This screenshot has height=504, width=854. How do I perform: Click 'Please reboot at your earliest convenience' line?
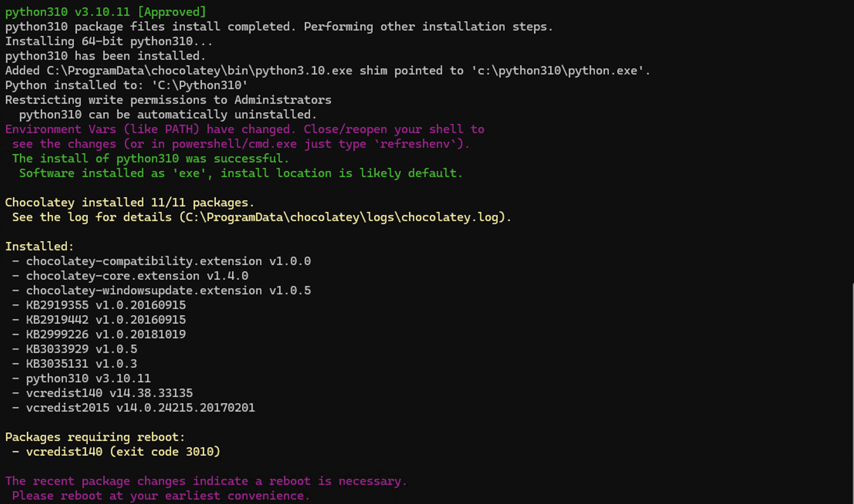pyautogui.click(x=161, y=496)
